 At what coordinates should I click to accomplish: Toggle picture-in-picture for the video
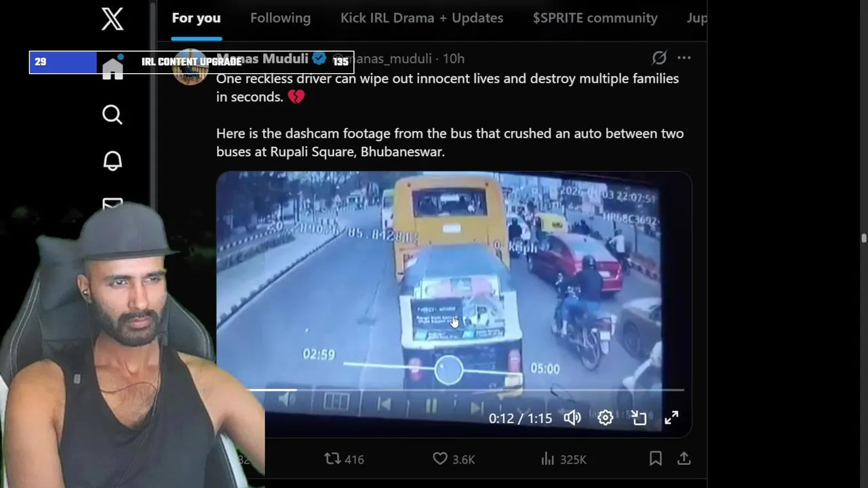tap(639, 418)
